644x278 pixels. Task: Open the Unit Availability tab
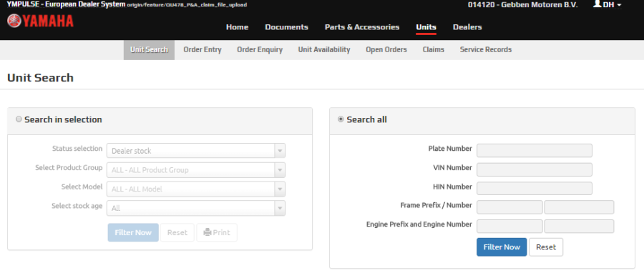[x=324, y=49]
